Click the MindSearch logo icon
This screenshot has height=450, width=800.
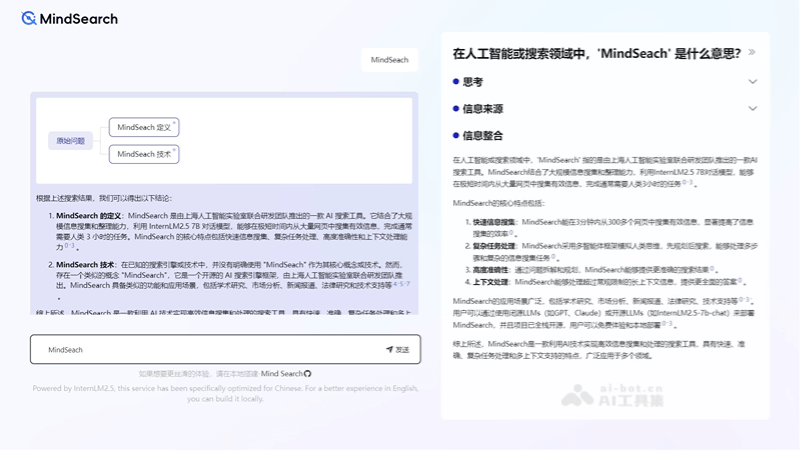point(30,18)
